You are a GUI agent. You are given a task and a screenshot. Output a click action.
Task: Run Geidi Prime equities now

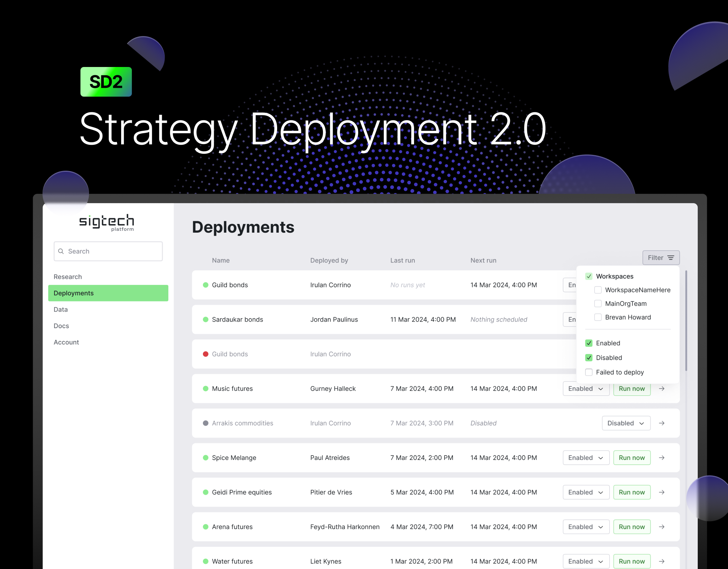tap(632, 492)
